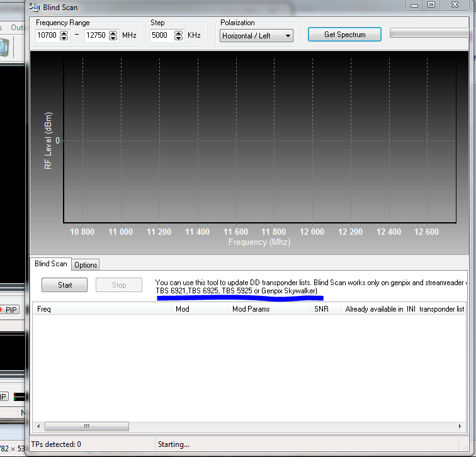Click the TV icon in background toolbar
Viewport: 476px width, 457px height.
[x=5, y=48]
